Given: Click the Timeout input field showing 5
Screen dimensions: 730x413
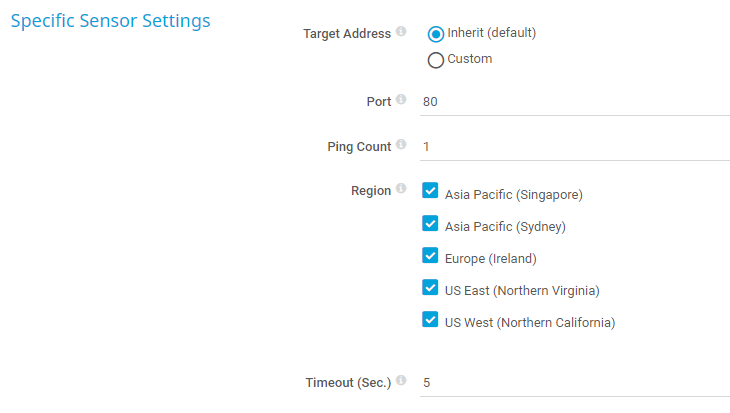Looking at the screenshot, I should click(574, 383).
